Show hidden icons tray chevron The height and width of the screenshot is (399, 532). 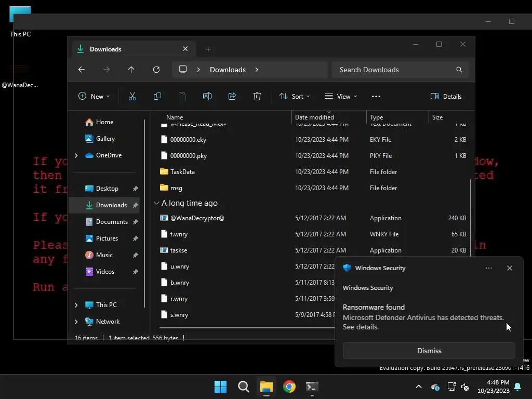[419, 387]
